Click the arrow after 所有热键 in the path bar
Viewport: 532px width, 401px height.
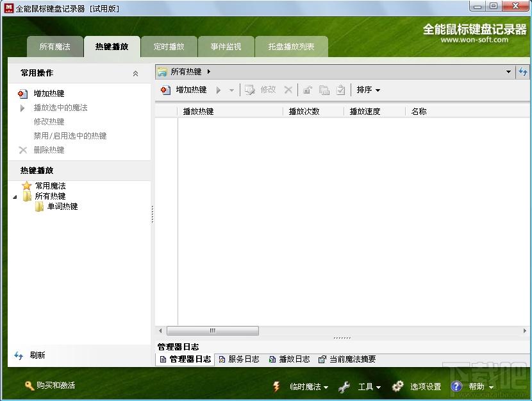pos(209,72)
